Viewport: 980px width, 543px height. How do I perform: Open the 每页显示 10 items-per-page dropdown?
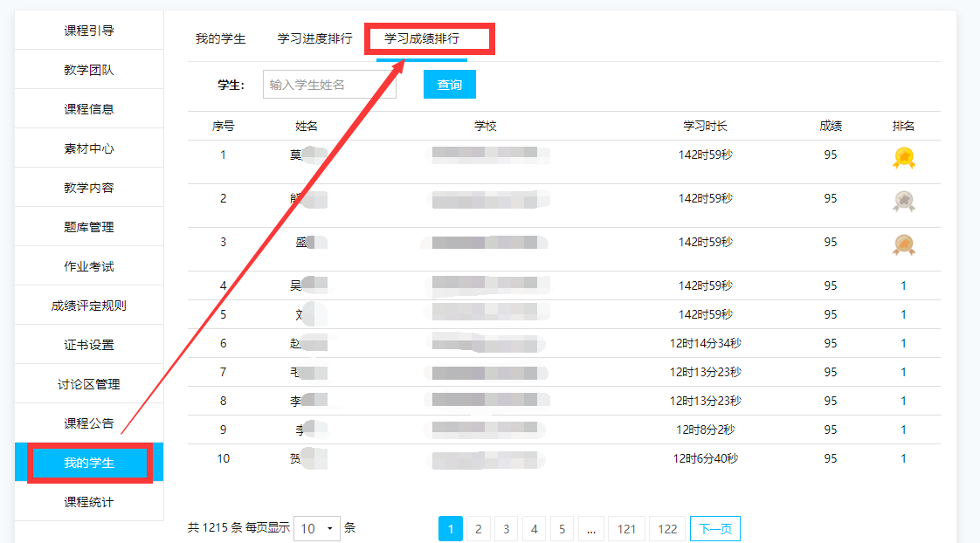317,529
